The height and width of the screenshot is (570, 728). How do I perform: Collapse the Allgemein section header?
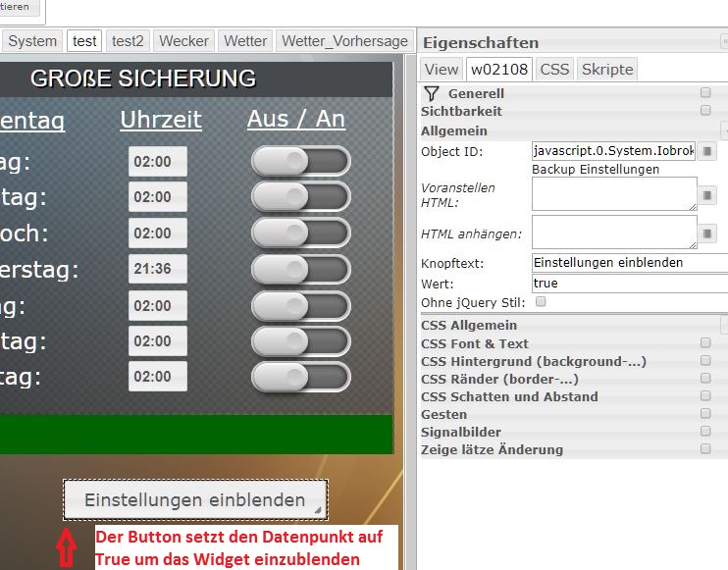pyautogui.click(x=453, y=131)
